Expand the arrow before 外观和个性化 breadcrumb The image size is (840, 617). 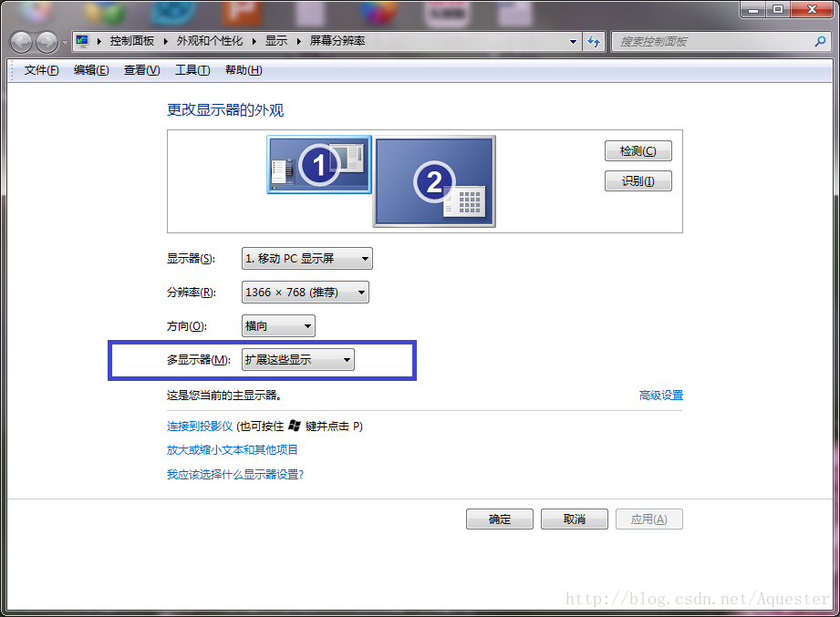coord(165,41)
